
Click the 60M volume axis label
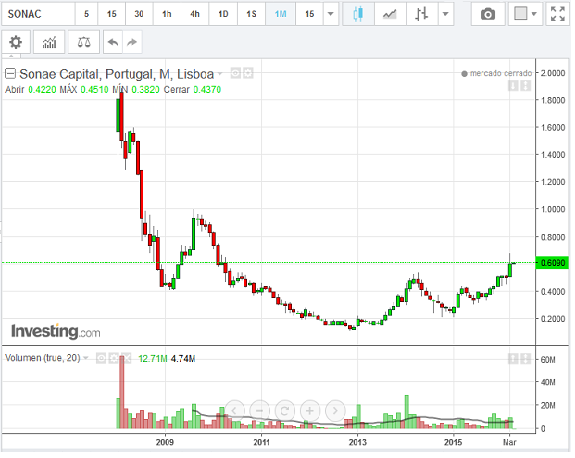(x=548, y=360)
